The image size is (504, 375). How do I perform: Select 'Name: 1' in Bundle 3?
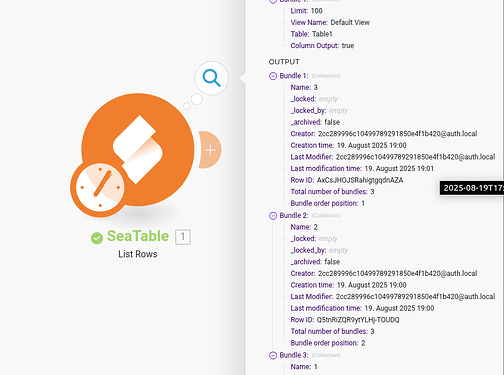(x=304, y=367)
